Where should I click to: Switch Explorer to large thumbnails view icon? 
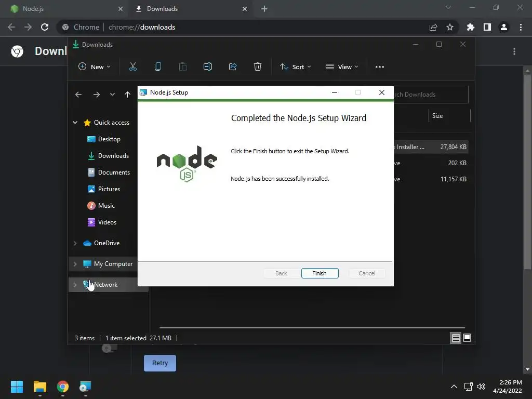[467, 338]
